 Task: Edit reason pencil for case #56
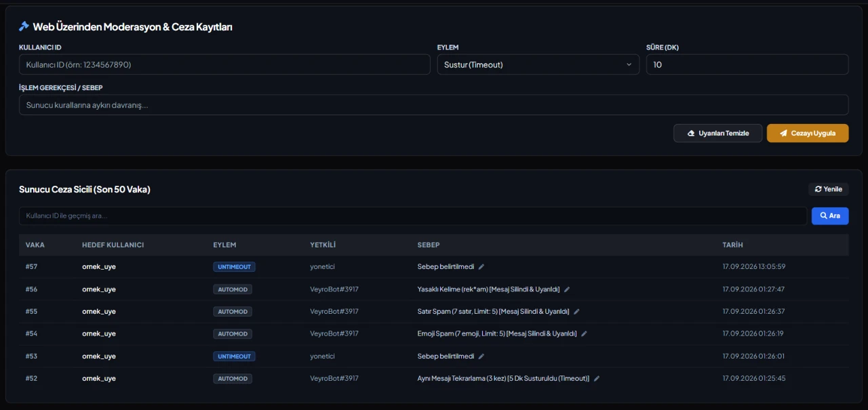pyautogui.click(x=567, y=289)
